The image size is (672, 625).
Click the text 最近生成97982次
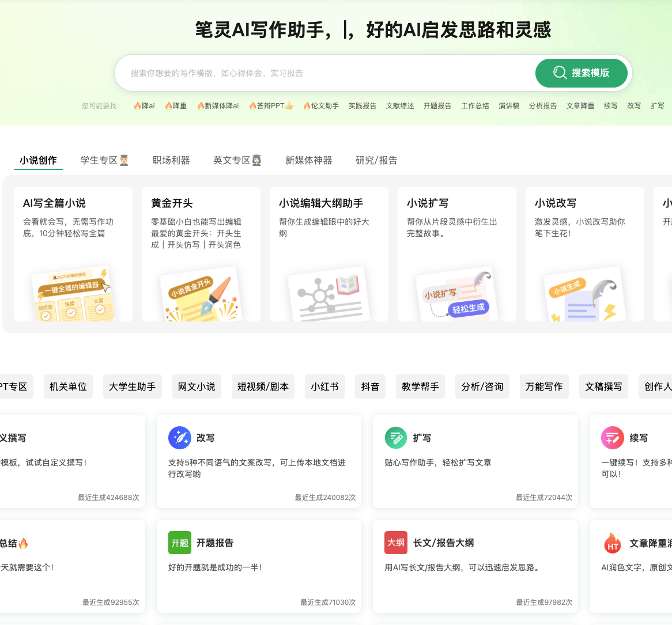(x=544, y=603)
